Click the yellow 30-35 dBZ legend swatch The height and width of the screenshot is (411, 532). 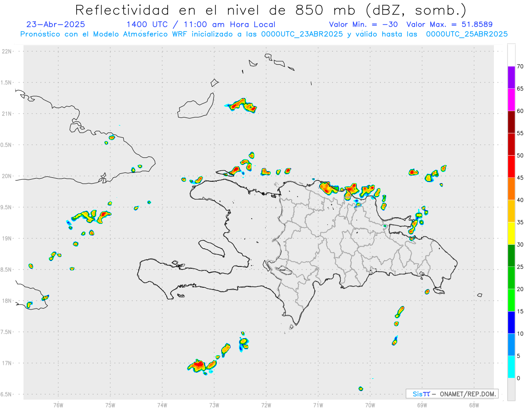[x=511, y=233]
